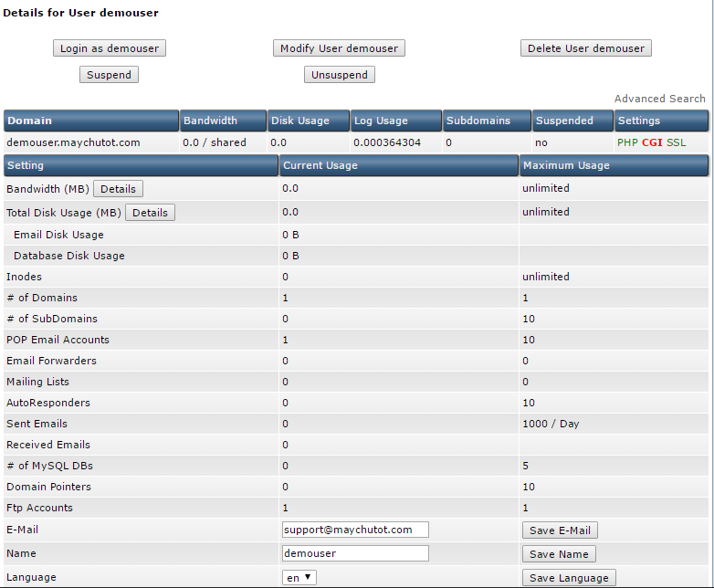This screenshot has width=714, height=588.
Task: Click the Email Forwarders row label
Action: click(51, 361)
